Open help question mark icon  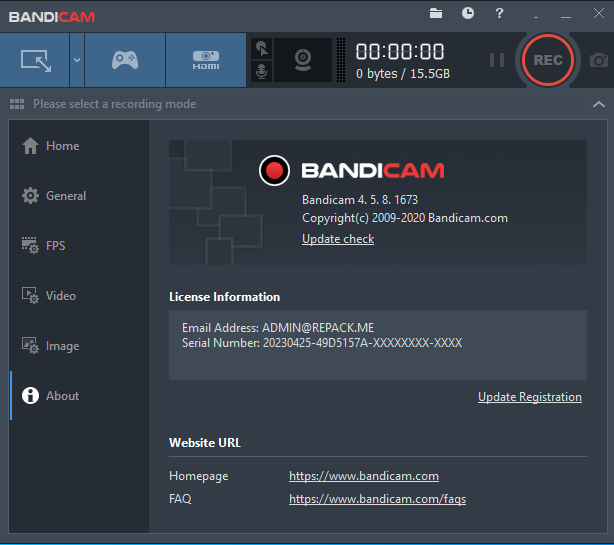coord(499,13)
